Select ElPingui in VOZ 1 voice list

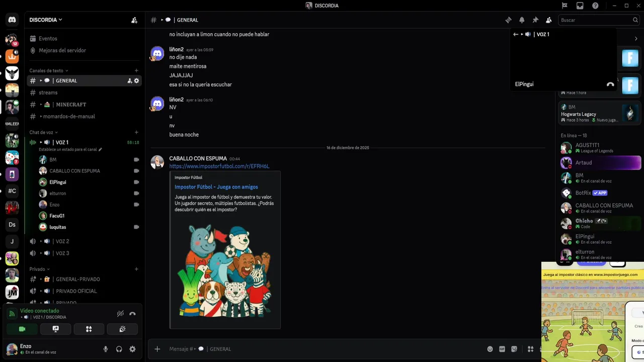tap(57, 182)
